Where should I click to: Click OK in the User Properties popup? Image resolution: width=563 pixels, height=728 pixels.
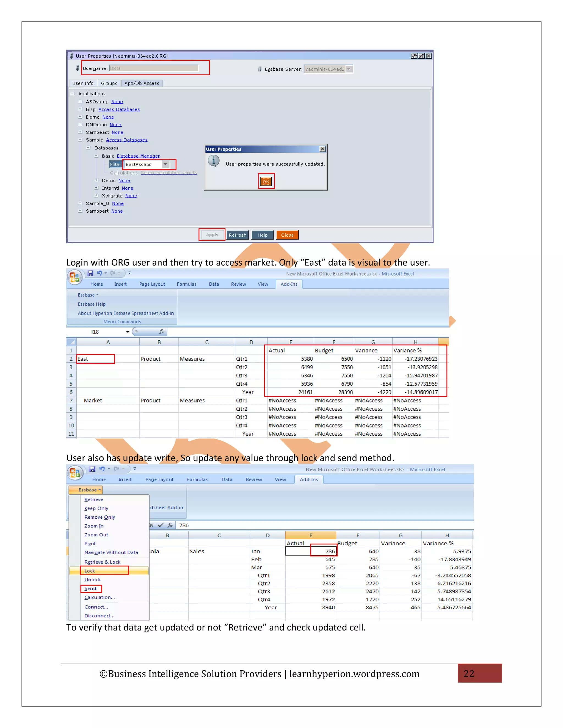click(266, 181)
